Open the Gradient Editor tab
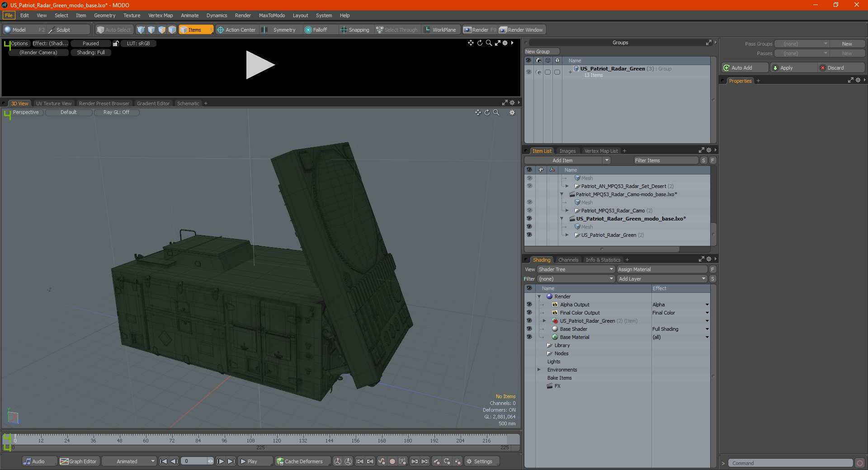868x470 pixels. point(153,103)
